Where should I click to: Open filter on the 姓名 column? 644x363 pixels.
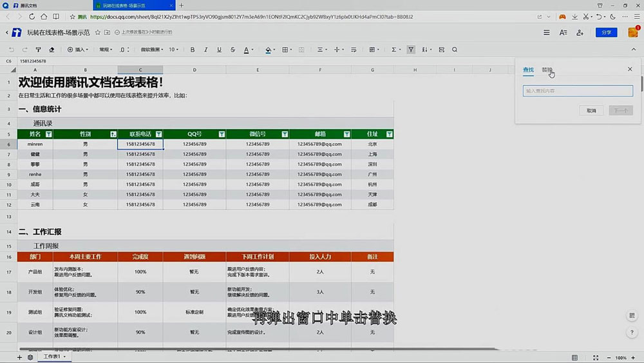point(48,134)
